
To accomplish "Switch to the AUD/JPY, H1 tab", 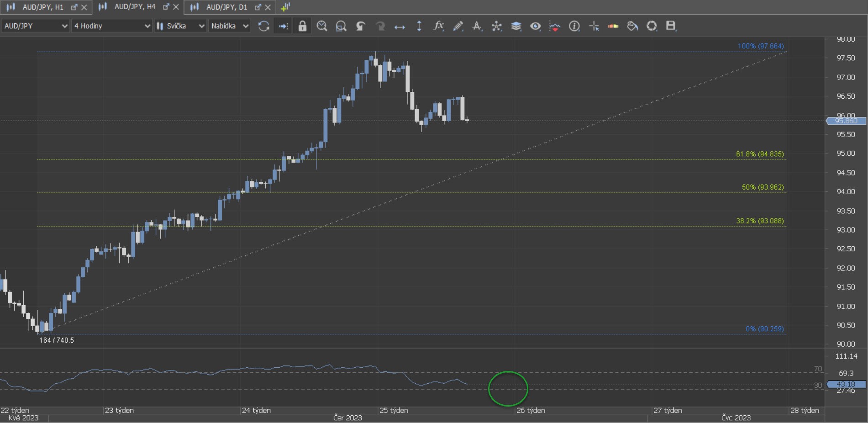I will pos(42,7).
